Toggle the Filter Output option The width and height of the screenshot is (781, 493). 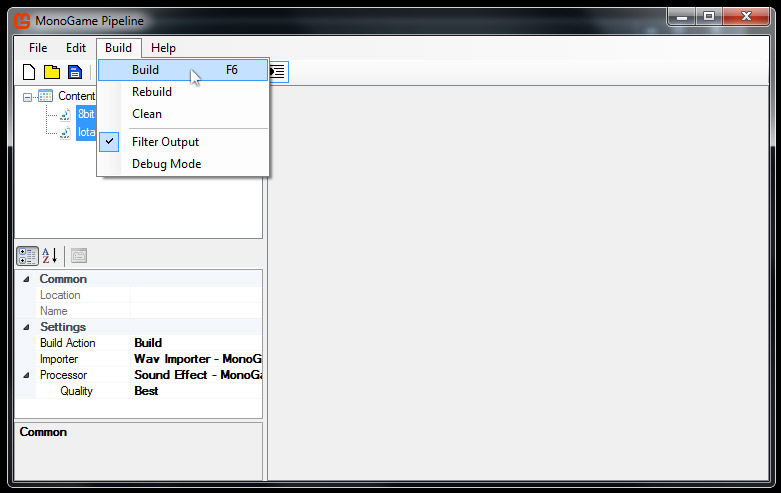(165, 142)
